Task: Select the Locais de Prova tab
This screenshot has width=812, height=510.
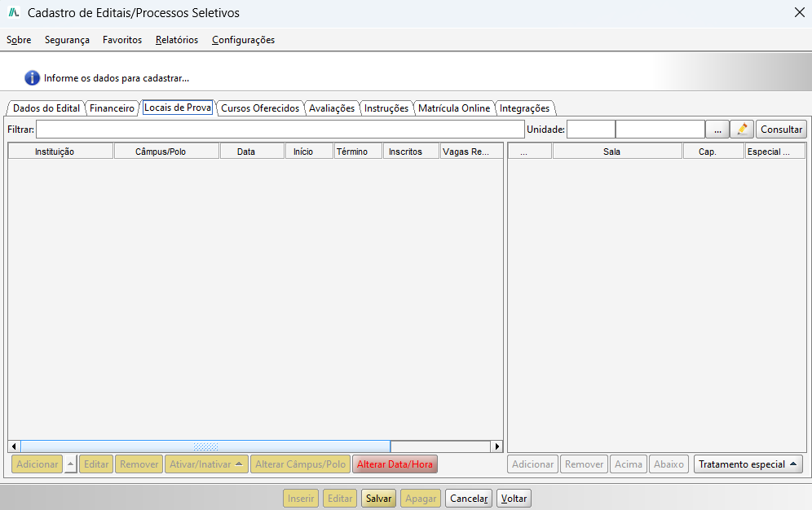Action: [178, 107]
